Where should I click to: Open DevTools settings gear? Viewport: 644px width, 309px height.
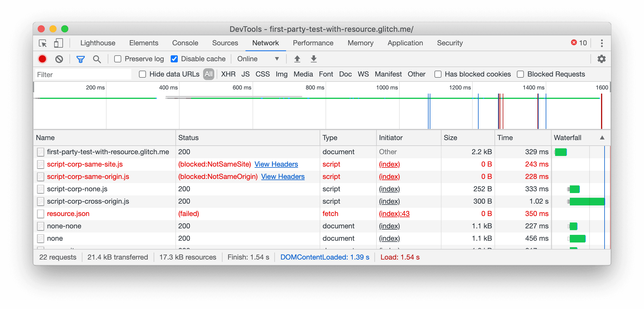(x=601, y=59)
